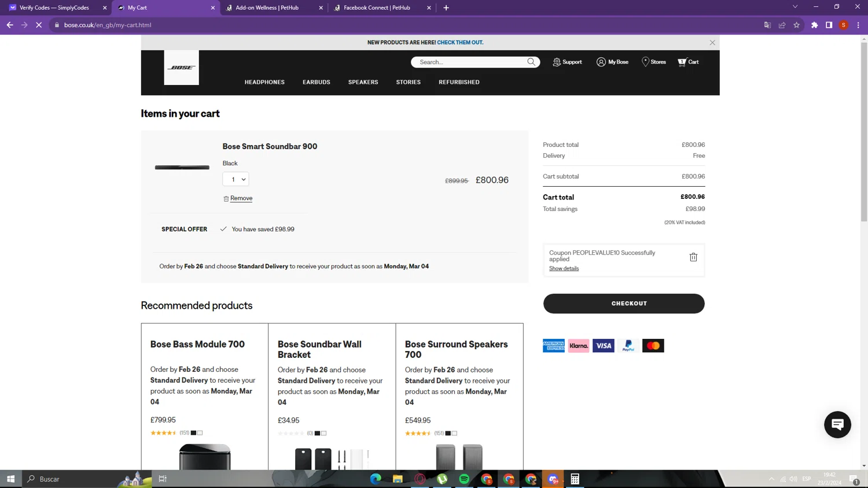
Task: Go back to the previous page
Action: (x=10, y=25)
